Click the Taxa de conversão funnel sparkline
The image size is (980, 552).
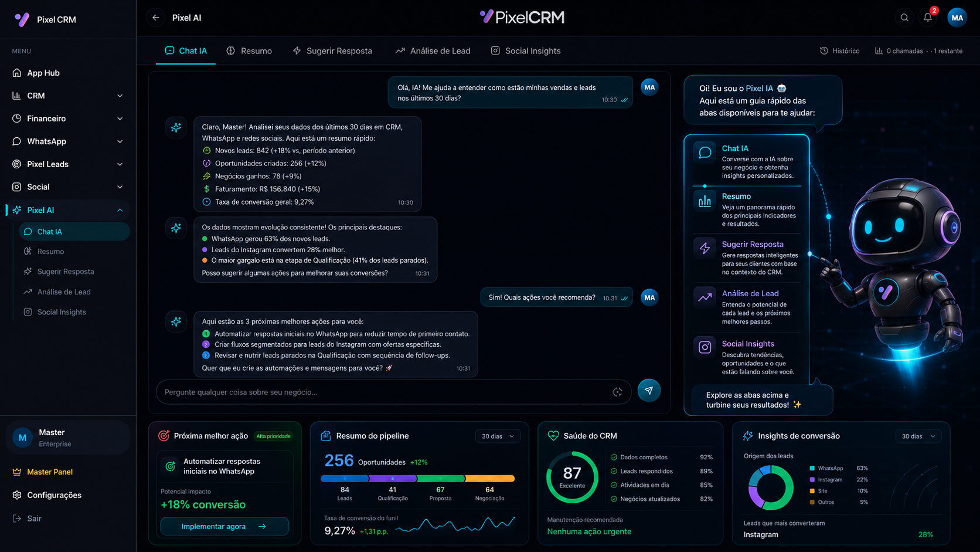(x=455, y=524)
